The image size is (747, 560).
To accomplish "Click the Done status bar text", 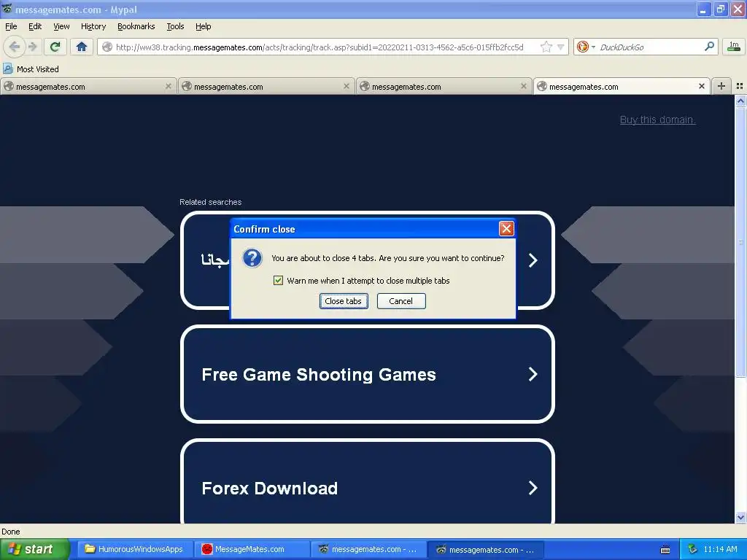I will tap(10, 532).
